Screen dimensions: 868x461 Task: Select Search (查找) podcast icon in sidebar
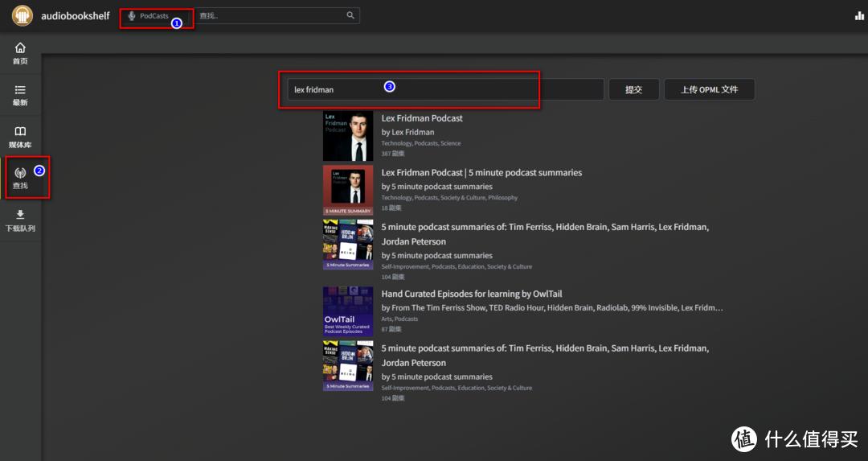[20, 178]
